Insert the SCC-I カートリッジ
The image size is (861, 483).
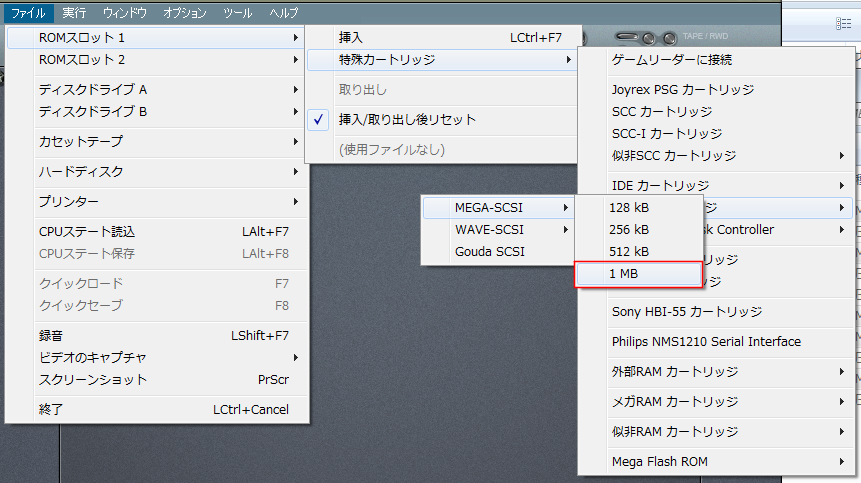[716, 133]
